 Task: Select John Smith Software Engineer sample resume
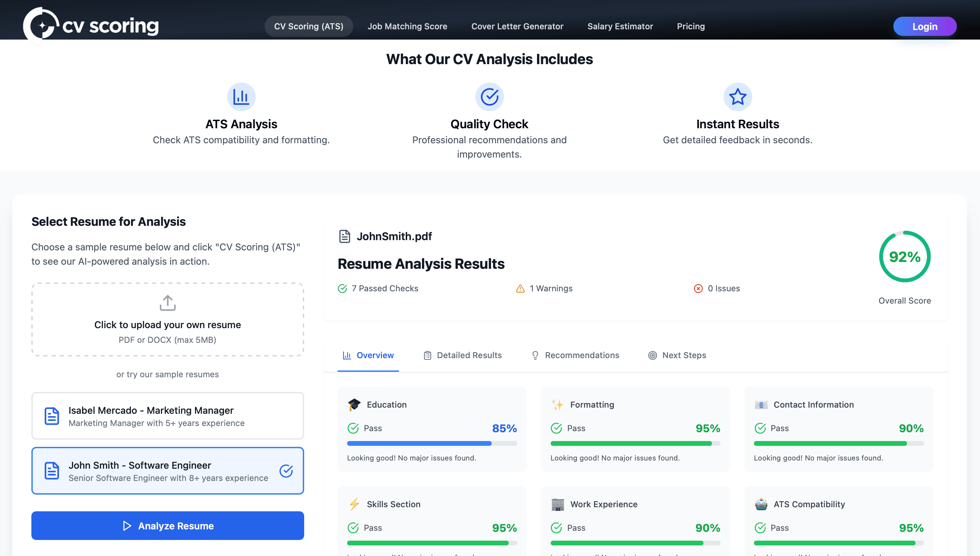coord(167,471)
